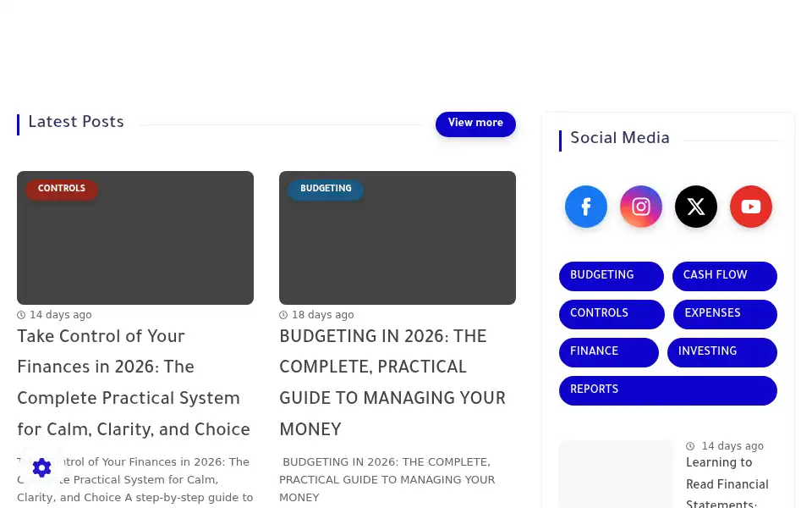Select the INVESTING category tag

point(721,352)
